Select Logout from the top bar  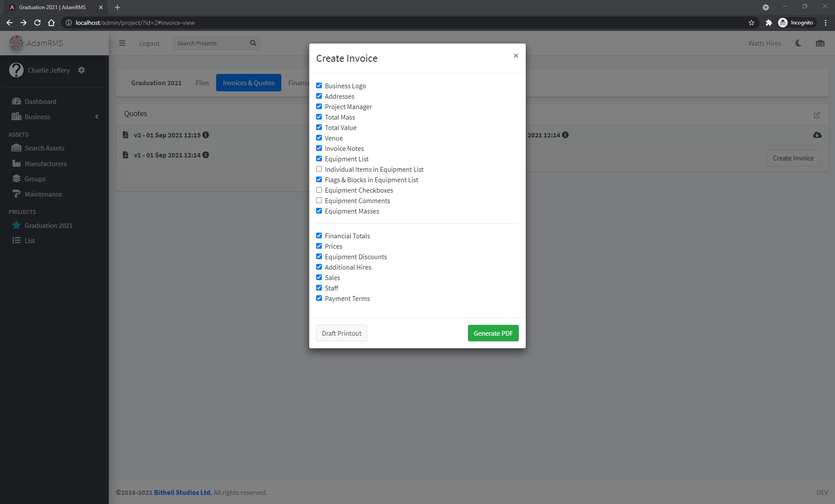coord(149,43)
